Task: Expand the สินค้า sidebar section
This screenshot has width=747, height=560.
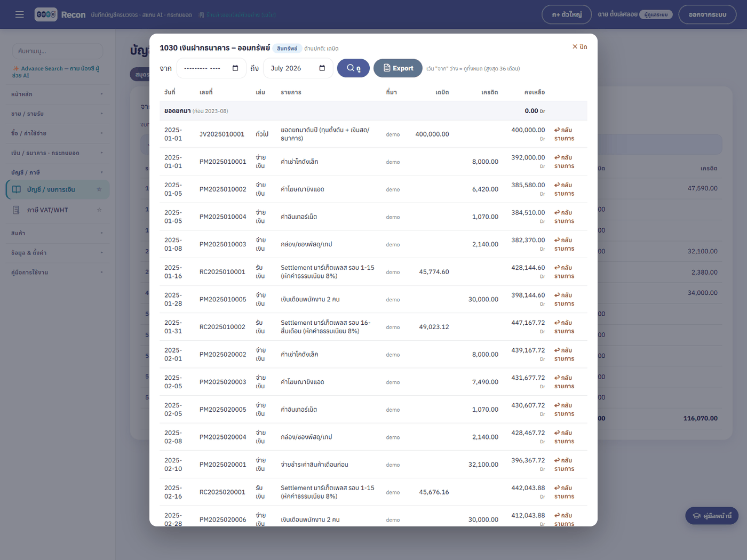Action: [x=57, y=233]
